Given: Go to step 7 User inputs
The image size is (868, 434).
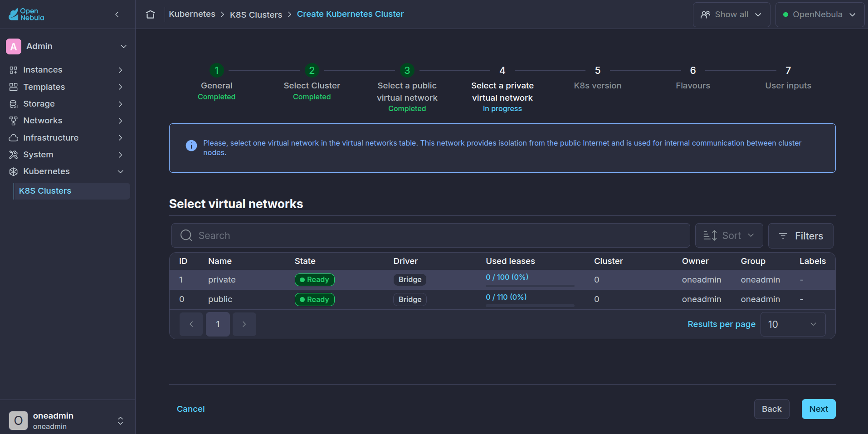Looking at the screenshot, I should 788,70.
